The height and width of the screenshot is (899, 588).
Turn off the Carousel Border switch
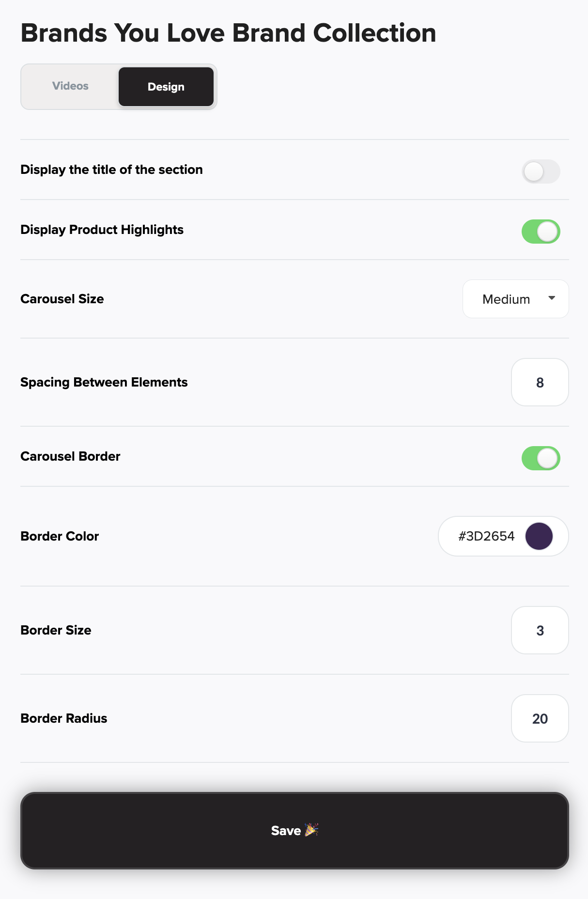tap(541, 458)
